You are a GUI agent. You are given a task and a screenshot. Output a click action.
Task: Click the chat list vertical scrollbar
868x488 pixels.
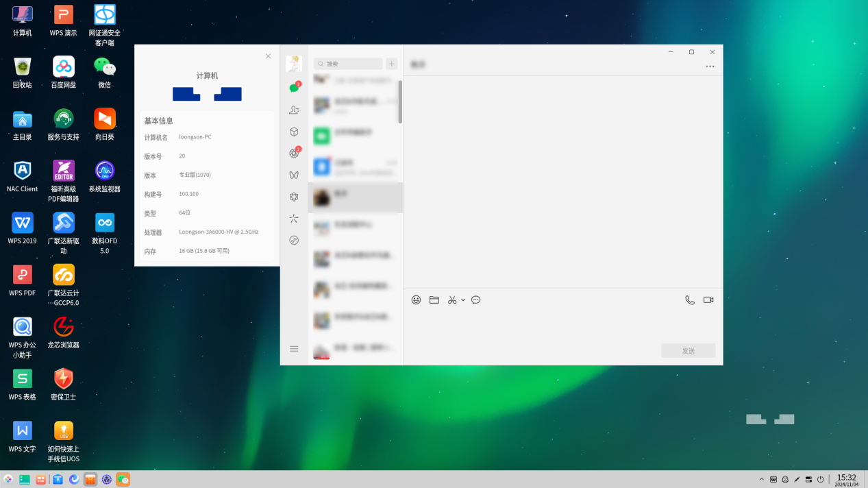coord(400,102)
